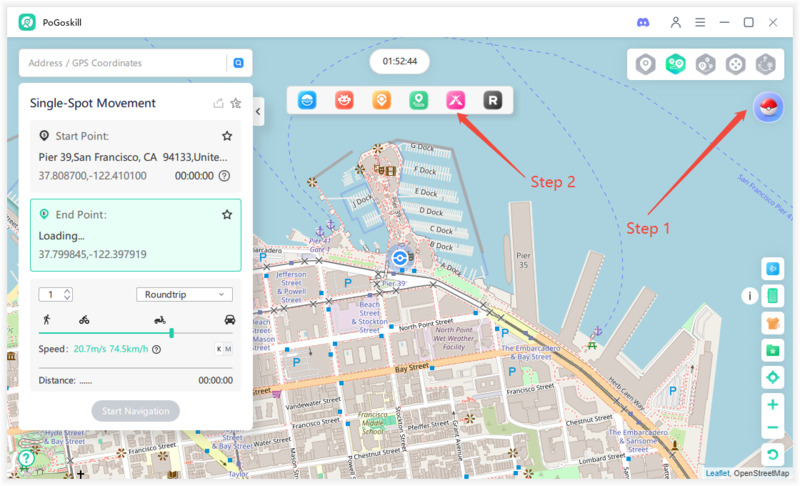Click the Address / GPS Coordinates search field
The width and height of the screenshot is (800, 486).
(125, 63)
